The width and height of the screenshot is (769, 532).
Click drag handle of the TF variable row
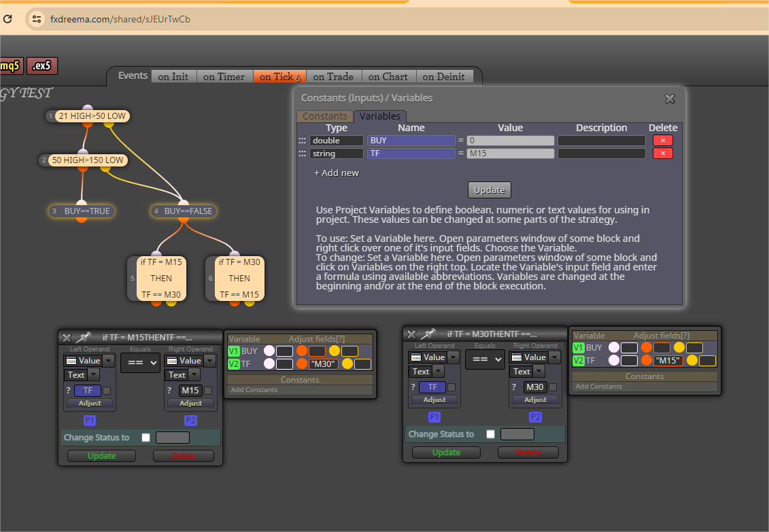pos(302,154)
